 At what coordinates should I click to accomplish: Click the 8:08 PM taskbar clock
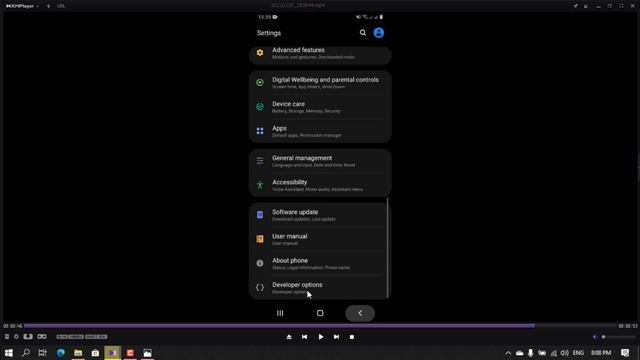pyautogui.click(x=601, y=353)
